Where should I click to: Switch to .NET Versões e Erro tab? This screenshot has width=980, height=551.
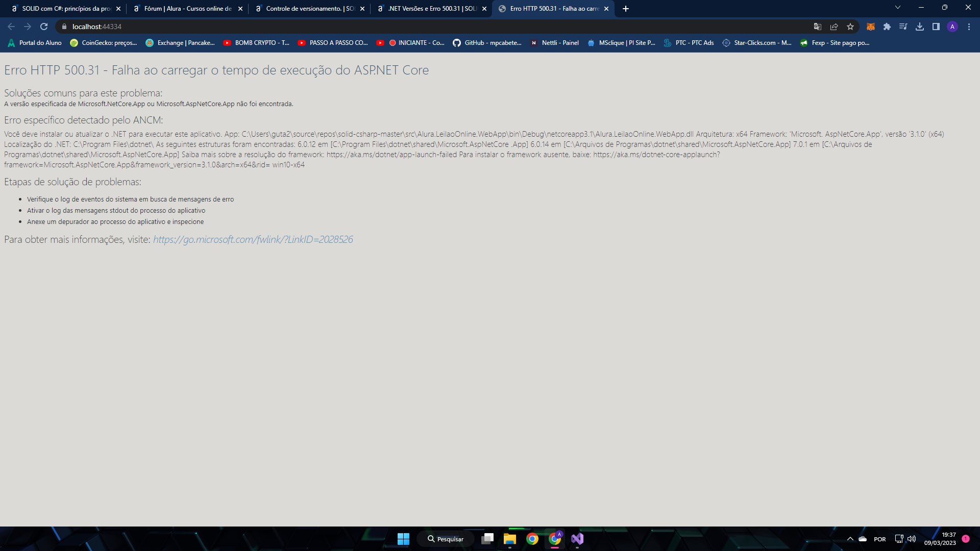432,9
